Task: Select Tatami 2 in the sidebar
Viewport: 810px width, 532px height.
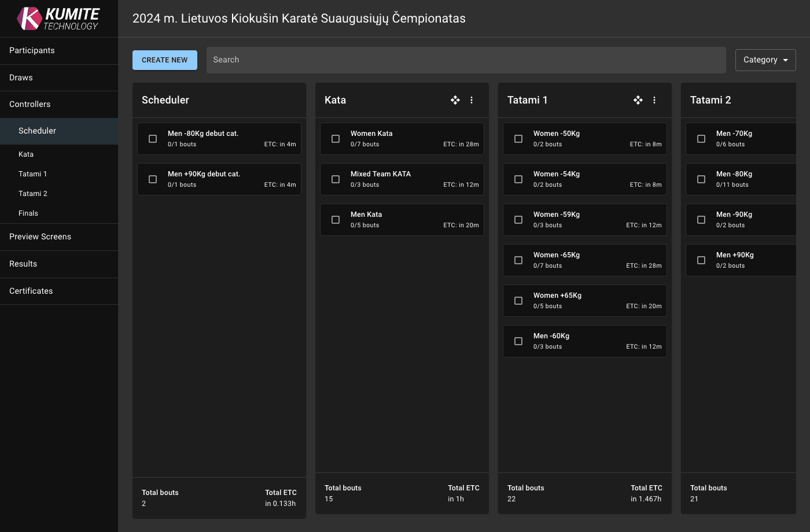Action: pyautogui.click(x=33, y=194)
